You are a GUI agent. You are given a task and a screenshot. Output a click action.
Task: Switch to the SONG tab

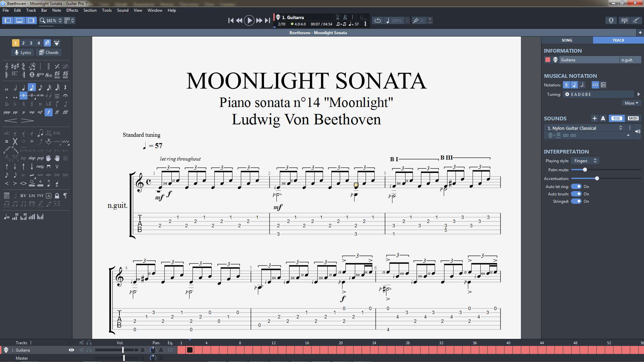point(567,40)
